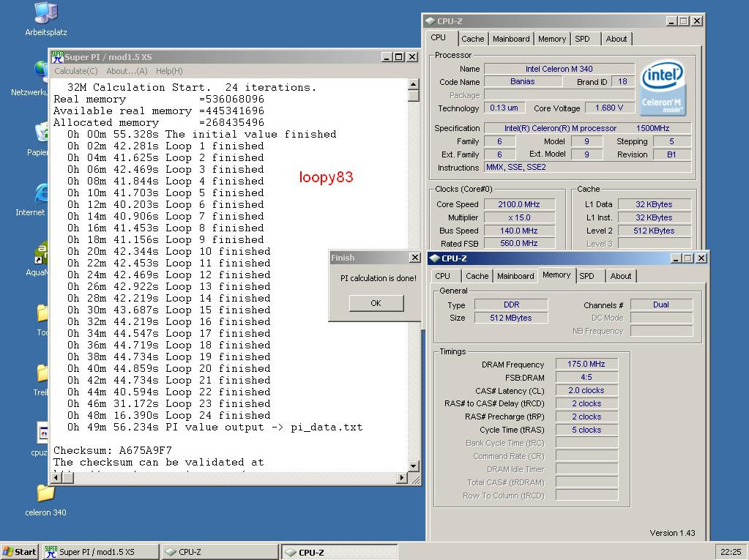The width and height of the screenshot is (749, 560).
Task: Click Super PI vertical scrollbar up arrow
Action: pyautogui.click(x=413, y=84)
